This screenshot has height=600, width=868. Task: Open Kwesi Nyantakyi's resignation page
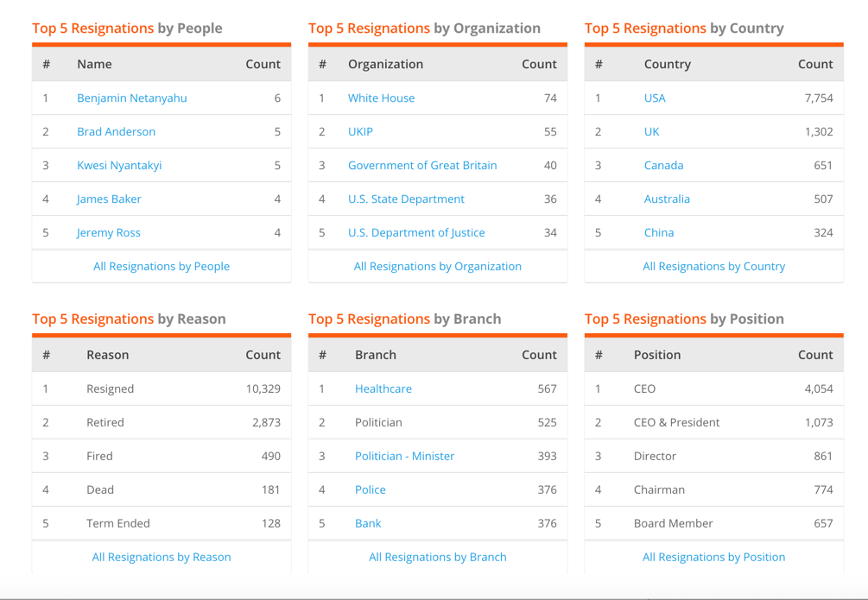[119, 166]
